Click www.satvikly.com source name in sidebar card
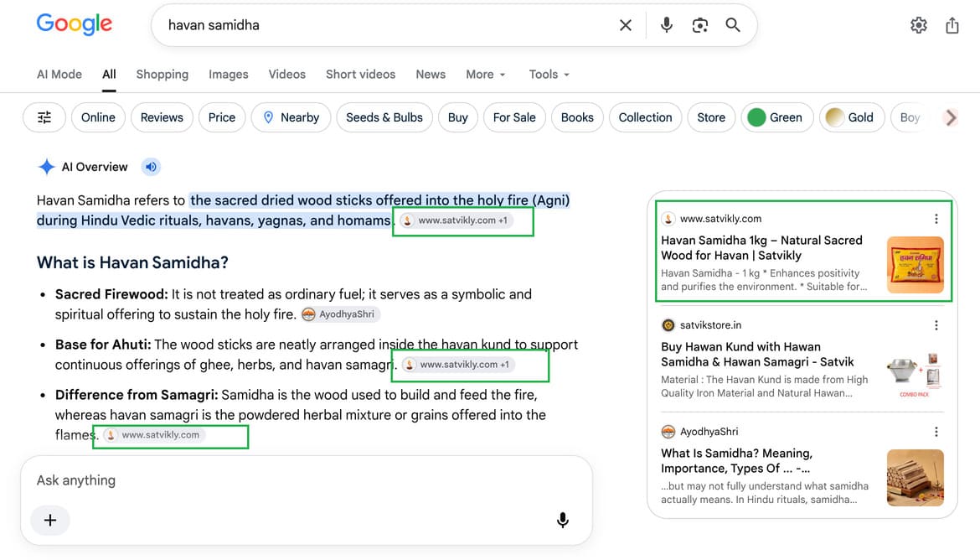The width and height of the screenshot is (980, 560). 720,219
